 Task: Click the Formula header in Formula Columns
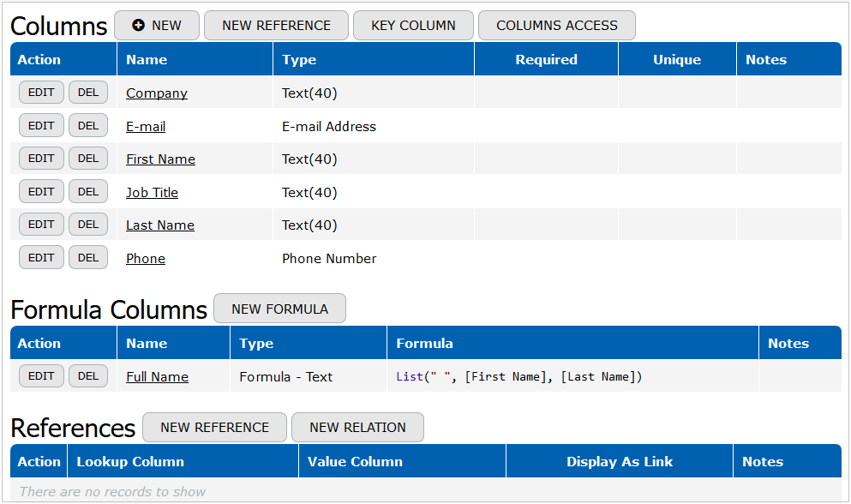[x=572, y=343]
